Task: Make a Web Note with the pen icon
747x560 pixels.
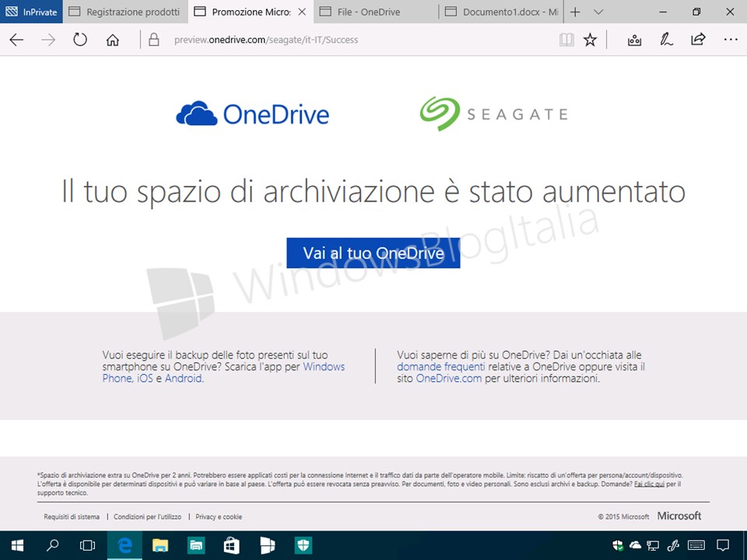Action: pyautogui.click(x=666, y=40)
